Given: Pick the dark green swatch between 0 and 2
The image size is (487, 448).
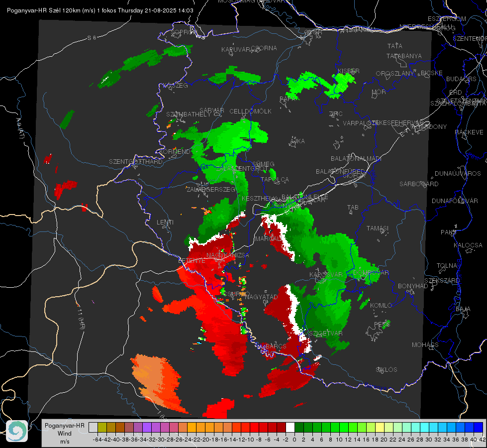Looking at the screenshot, I should [299, 427].
